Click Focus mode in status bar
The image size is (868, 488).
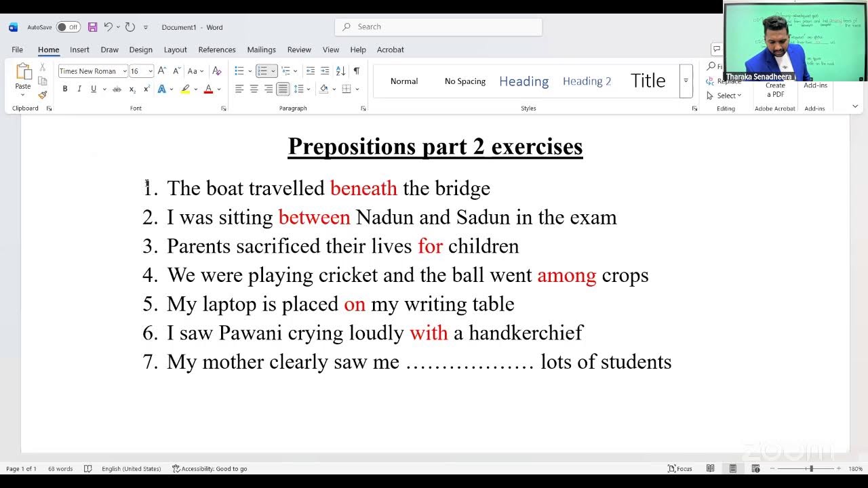pyautogui.click(x=680, y=468)
